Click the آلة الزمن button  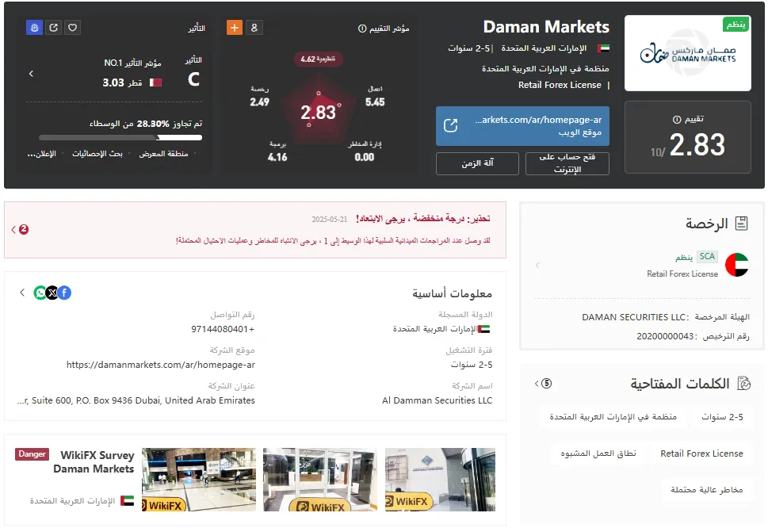pos(477,163)
